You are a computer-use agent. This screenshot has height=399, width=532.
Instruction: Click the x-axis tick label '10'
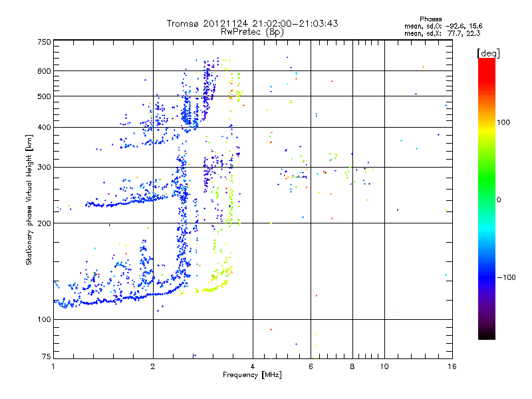[x=384, y=366]
